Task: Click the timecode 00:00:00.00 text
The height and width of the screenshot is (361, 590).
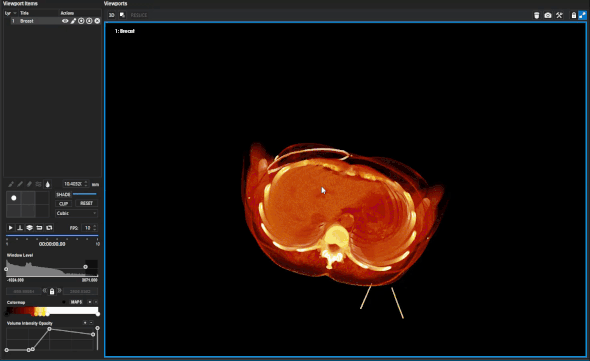Action: (x=52, y=244)
